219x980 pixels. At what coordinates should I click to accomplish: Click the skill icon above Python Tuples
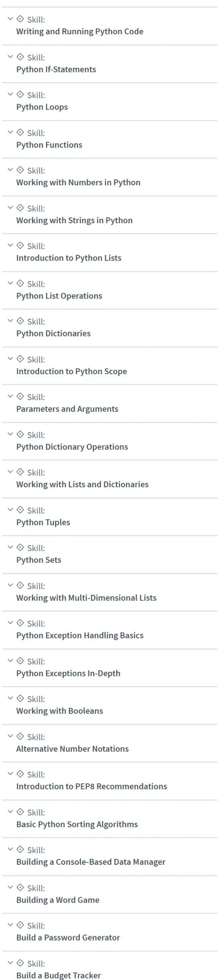[x=20, y=510]
